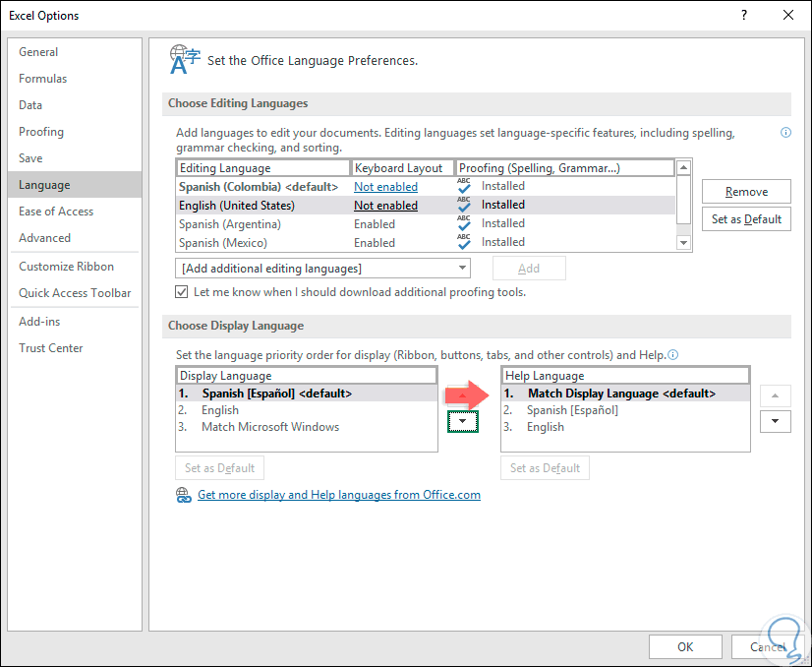
Task: Select Spanish [Español] in Help Language list
Action: pyautogui.click(x=625, y=410)
